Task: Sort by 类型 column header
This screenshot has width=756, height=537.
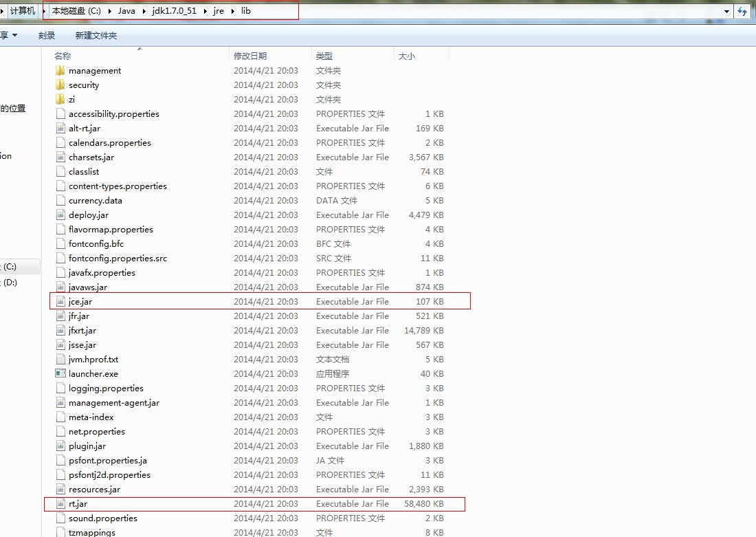Action: coord(324,56)
